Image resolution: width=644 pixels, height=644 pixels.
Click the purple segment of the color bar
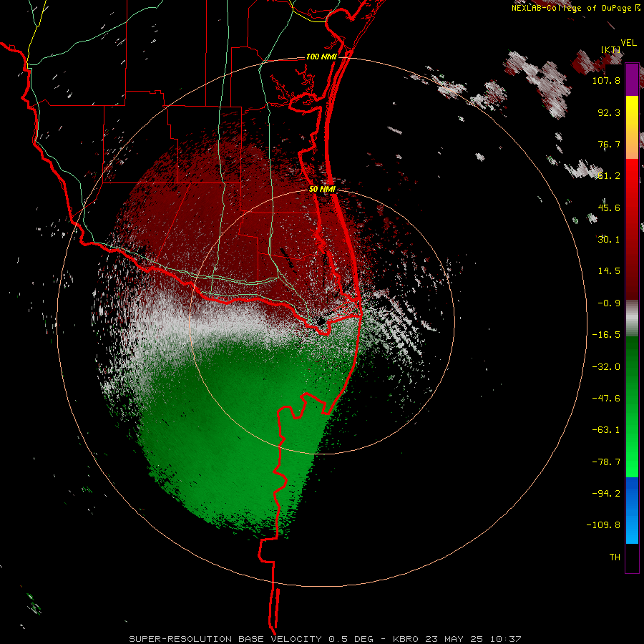(632, 79)
